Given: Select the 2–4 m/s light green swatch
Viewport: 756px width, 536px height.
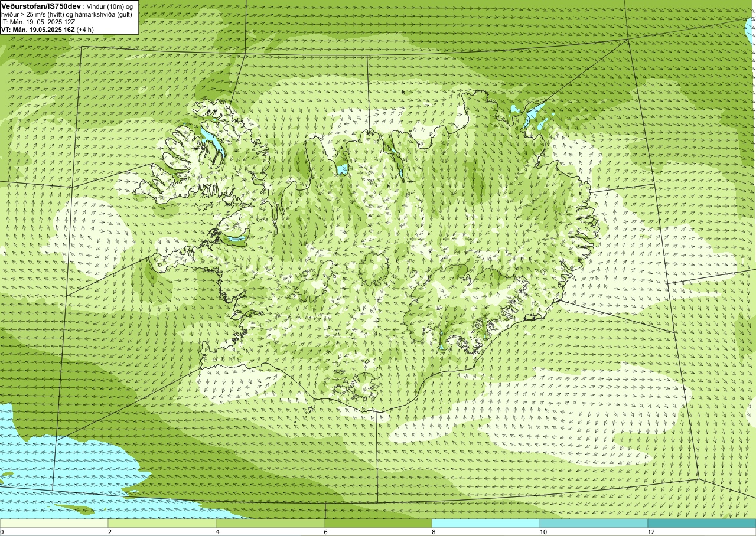Looking at the screenshot, I should 162,523.
